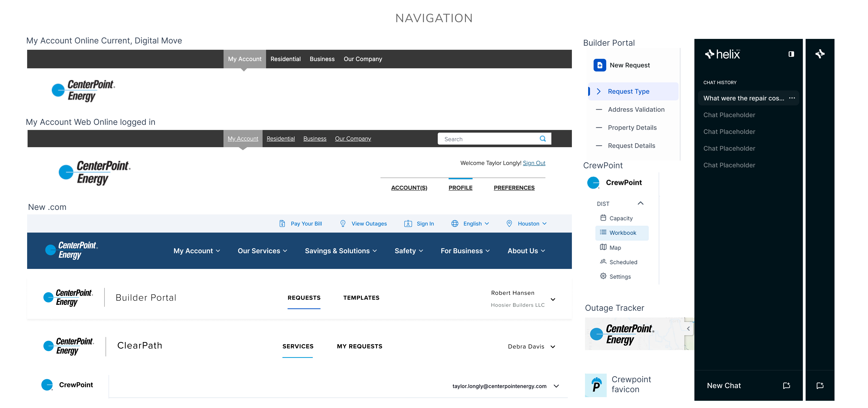The width and height of the screenshot is (868, 408).
Task: Click the New Request plus icon
Action: click(599, 65)
